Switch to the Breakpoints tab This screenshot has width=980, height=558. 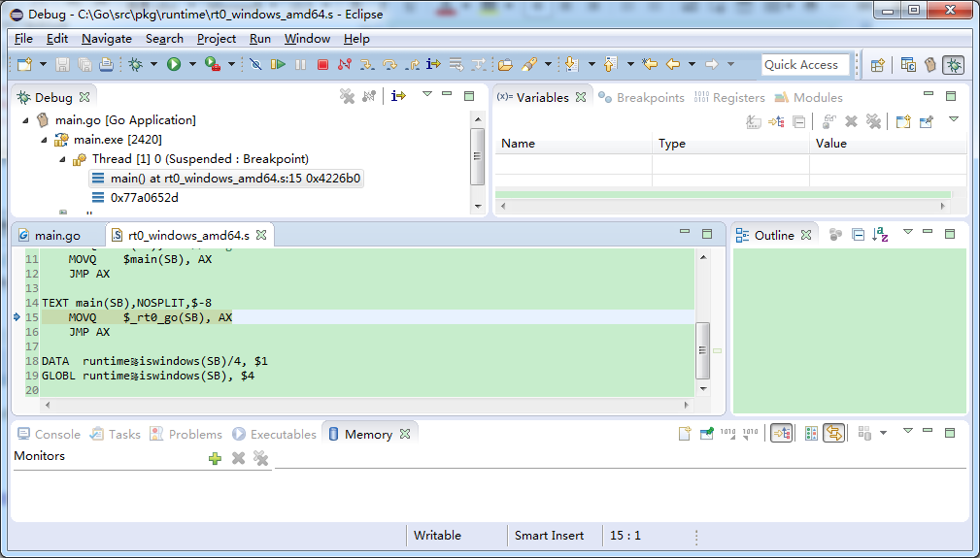pos(642,97)
